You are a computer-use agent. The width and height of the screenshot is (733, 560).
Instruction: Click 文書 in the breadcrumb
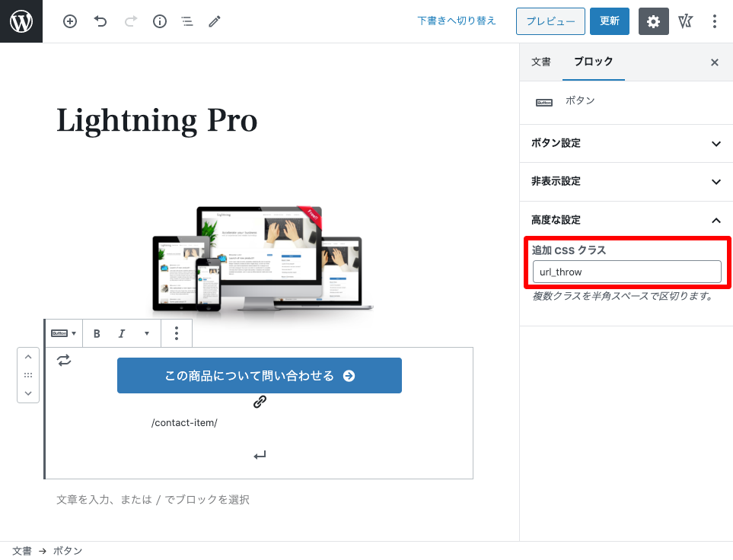21,551
